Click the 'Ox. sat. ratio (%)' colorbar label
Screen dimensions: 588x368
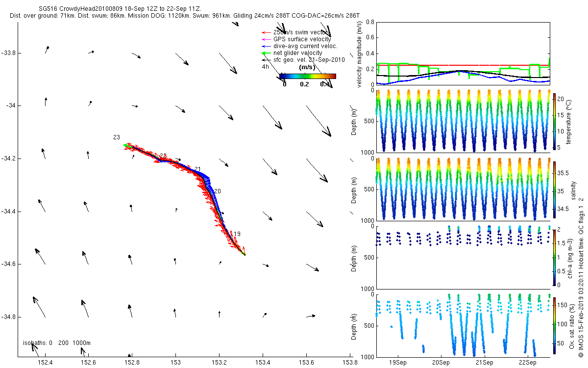[571, 326]
